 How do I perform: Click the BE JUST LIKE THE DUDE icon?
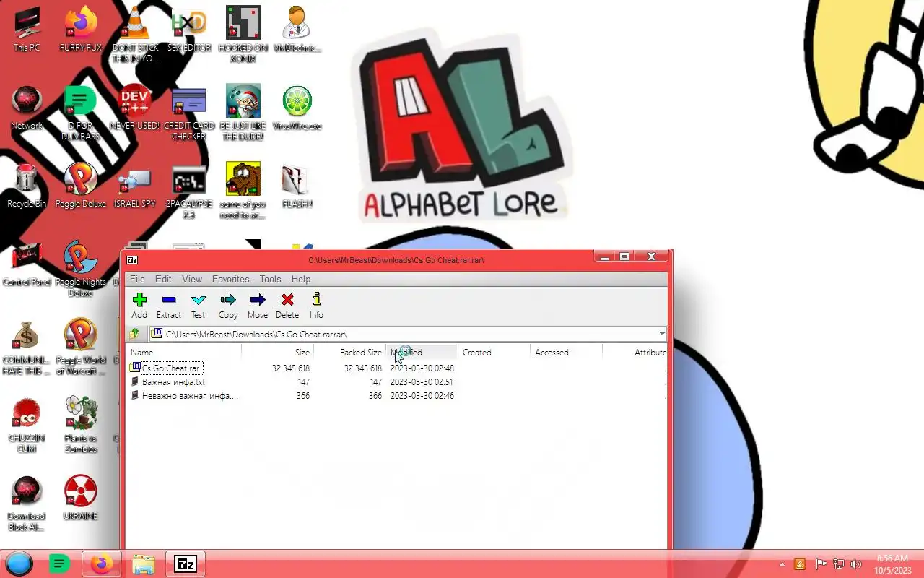[243, 113]
